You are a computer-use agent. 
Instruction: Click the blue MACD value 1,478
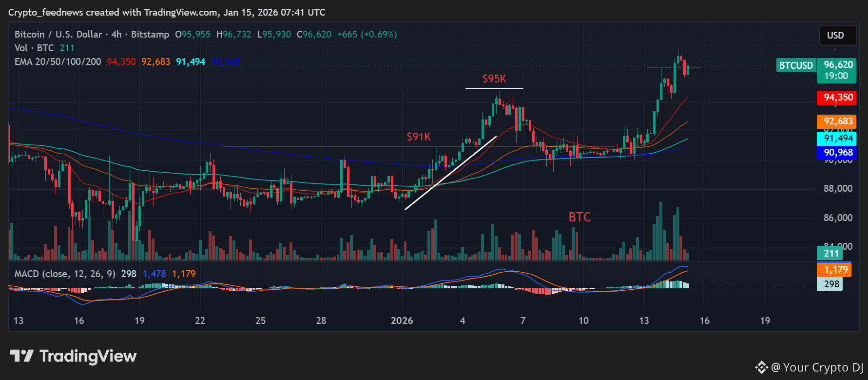[x=154, y=274]
